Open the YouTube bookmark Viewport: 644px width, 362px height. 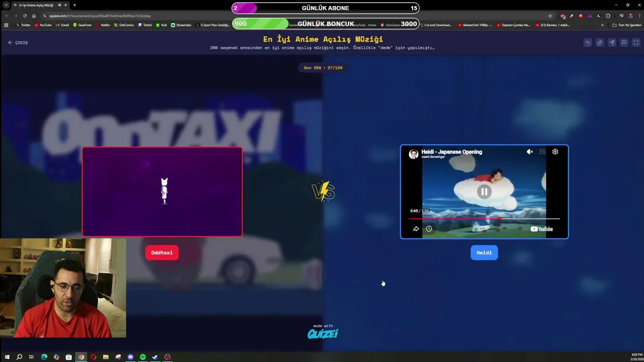click(43, 25)
